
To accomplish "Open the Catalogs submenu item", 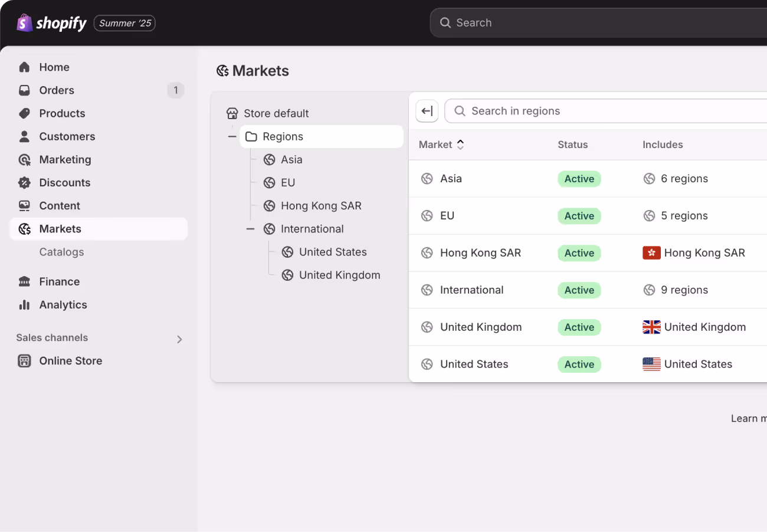I will [61, 252].
